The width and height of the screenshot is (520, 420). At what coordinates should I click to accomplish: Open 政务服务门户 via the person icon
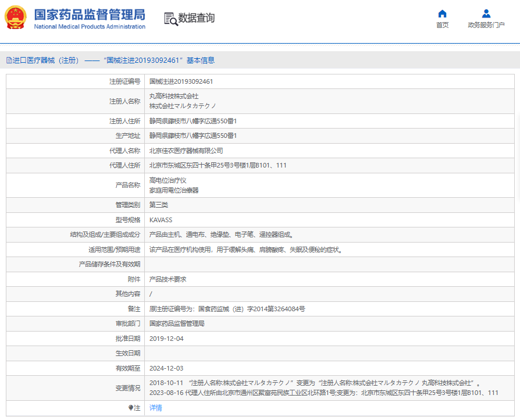(x=486, y=13)
